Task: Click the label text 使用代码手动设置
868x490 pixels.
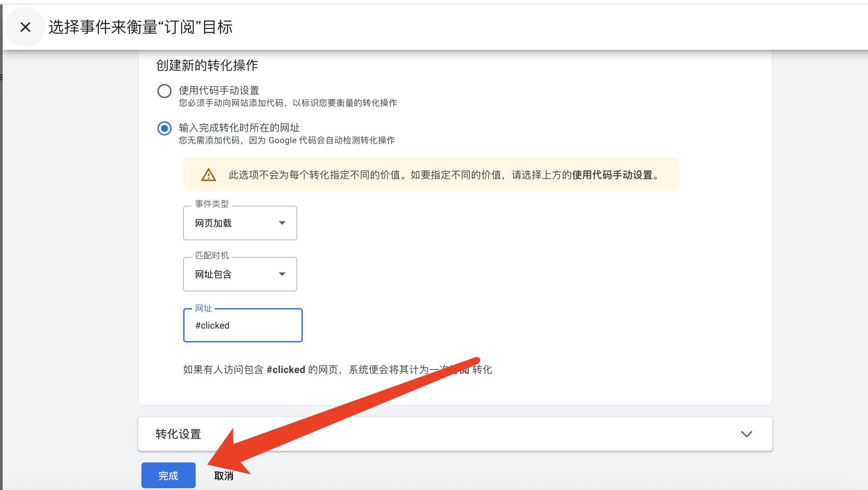Action: click(219, 90)
